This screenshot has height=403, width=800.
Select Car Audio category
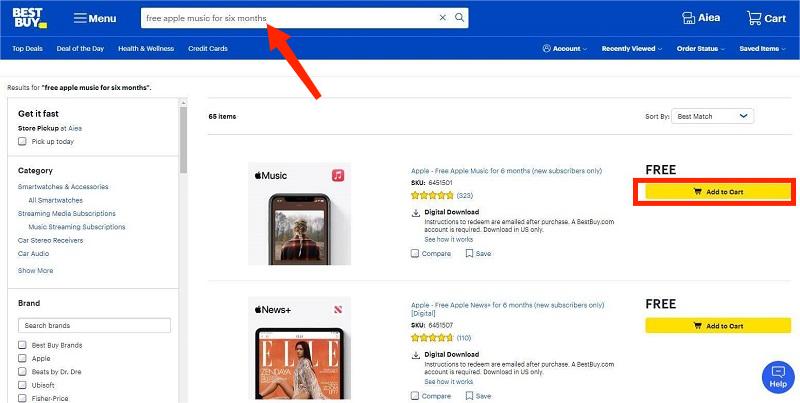pos(34,254)
